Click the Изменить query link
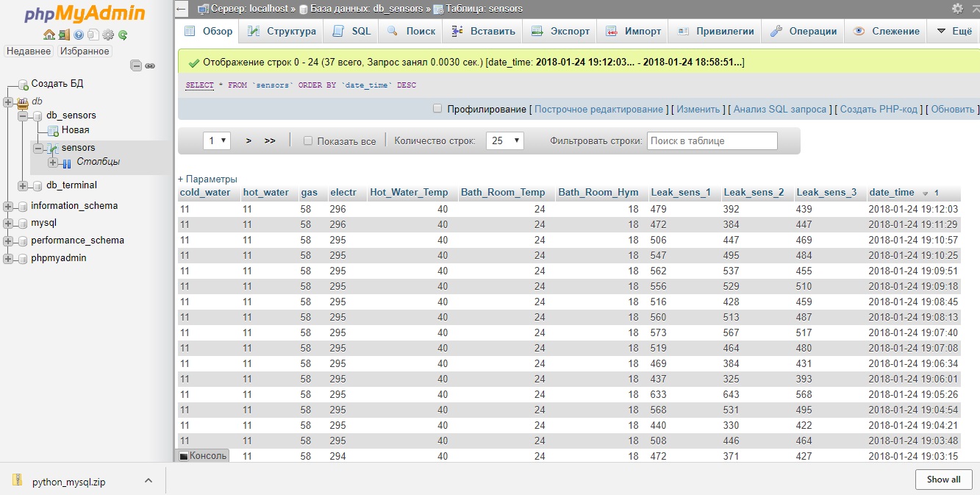This screenshot has width=980, height=495. pos(698,109)
